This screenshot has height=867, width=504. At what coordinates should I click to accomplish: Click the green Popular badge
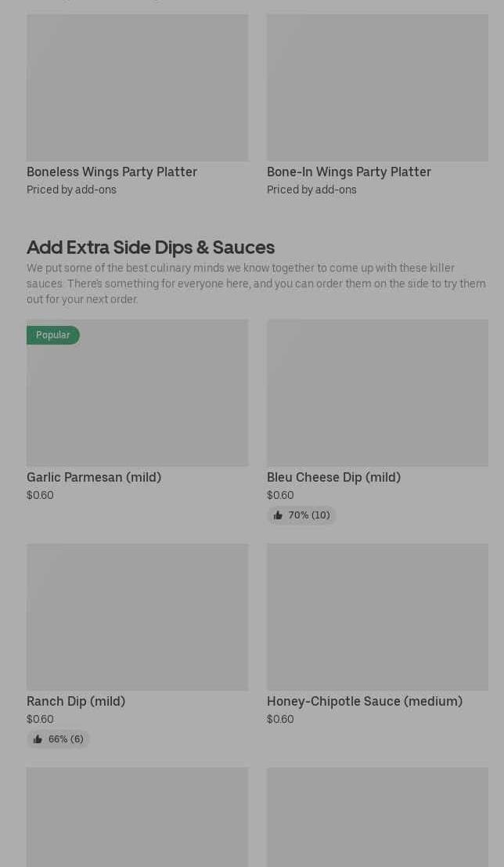[53, 335]
